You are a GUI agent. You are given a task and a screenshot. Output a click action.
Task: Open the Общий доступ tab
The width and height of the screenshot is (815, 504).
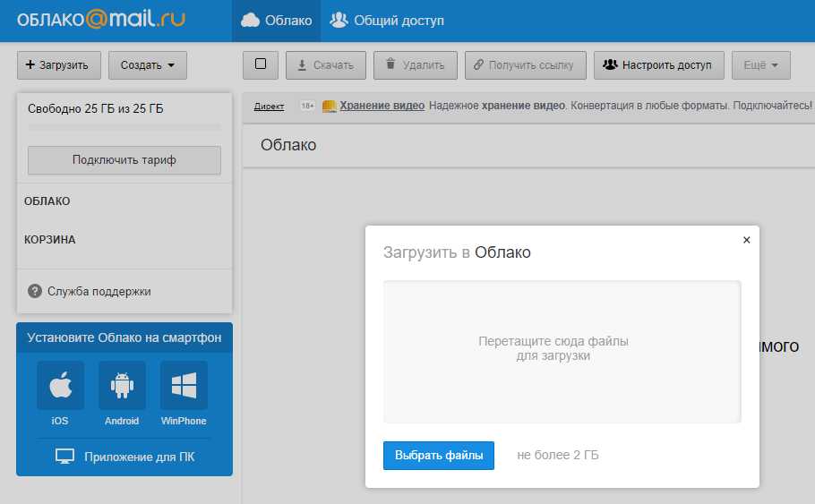(387, 21)
